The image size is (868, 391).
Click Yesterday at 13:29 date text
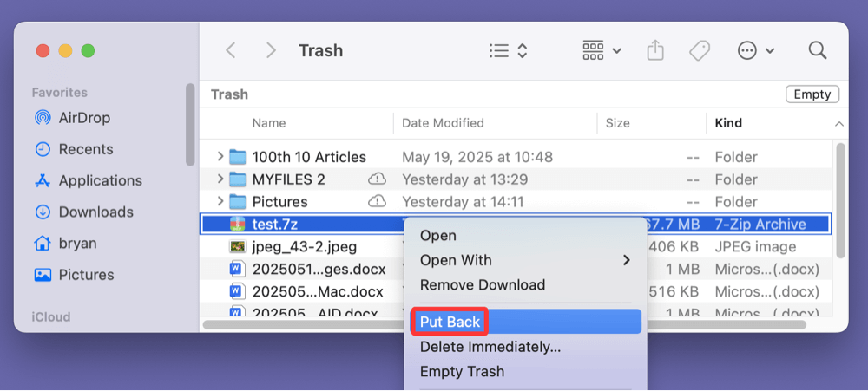(x=465, y=179)
